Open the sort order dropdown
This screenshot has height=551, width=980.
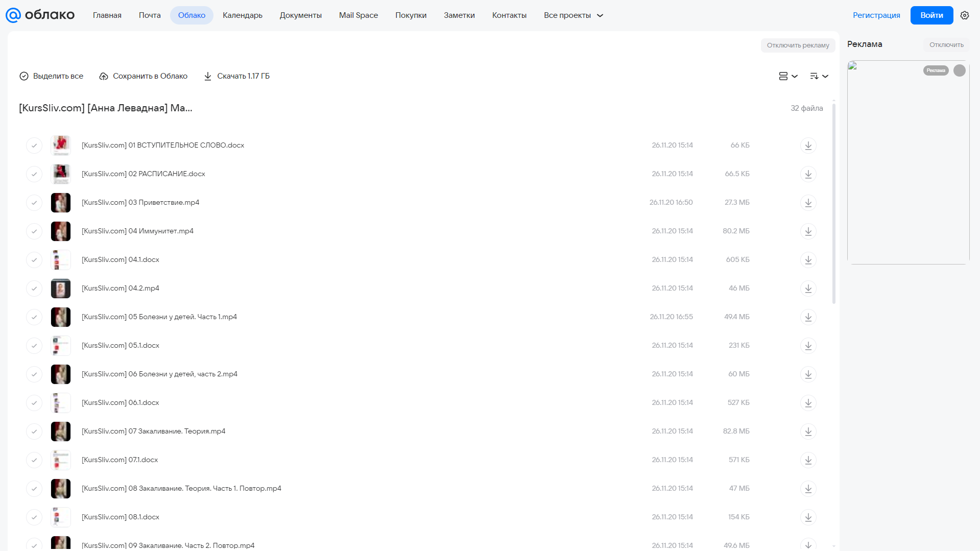pos(819,76)
